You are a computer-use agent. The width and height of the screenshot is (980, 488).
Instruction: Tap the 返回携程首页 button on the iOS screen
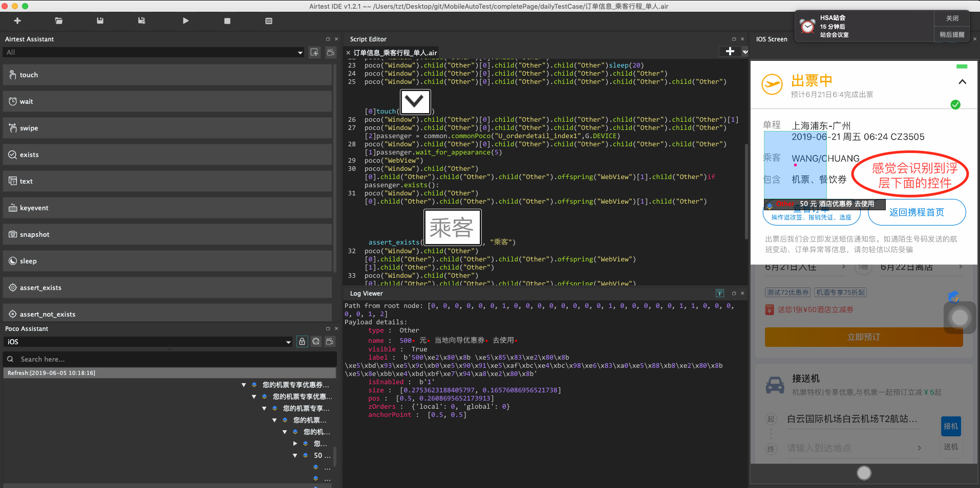point(917,212)
